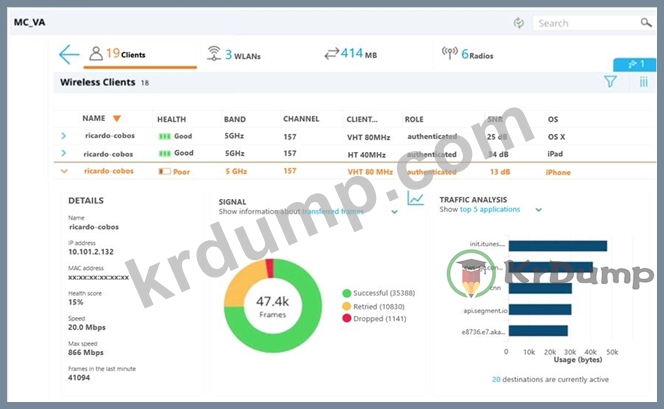Click the transferred frames link
This screenshot has width=664, height=409.
point(333,211)
